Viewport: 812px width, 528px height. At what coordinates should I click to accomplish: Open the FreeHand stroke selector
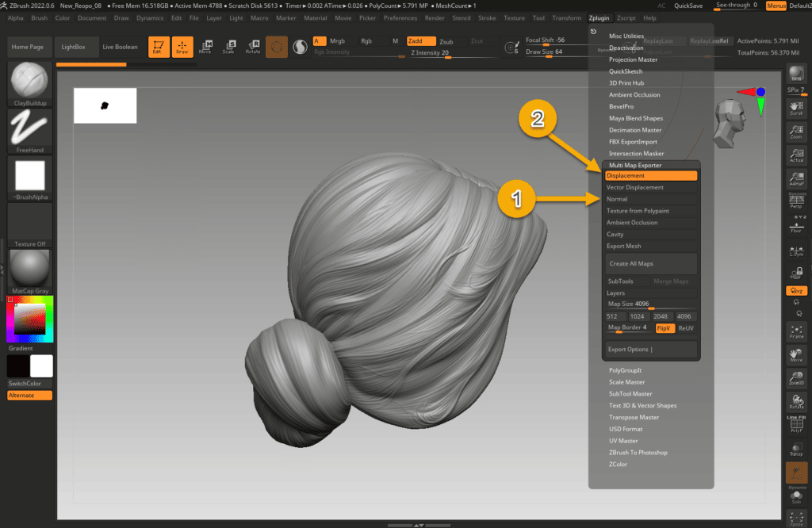point(29,131)
